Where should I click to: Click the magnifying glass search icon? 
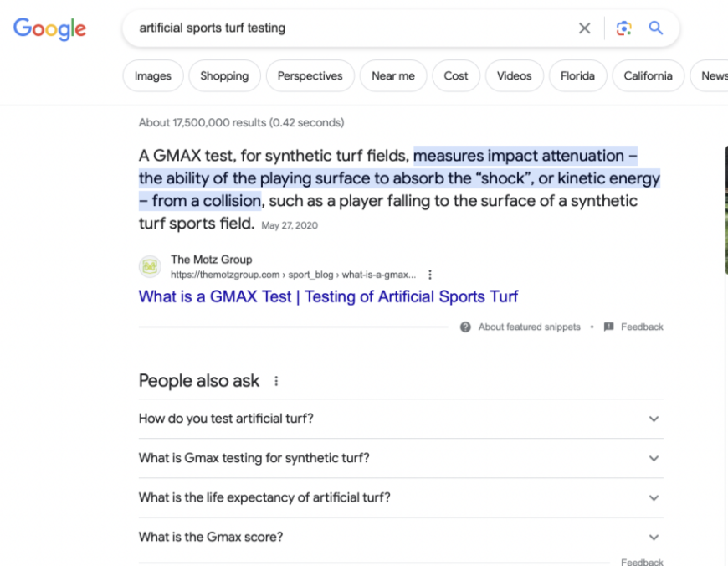(655, 28)
